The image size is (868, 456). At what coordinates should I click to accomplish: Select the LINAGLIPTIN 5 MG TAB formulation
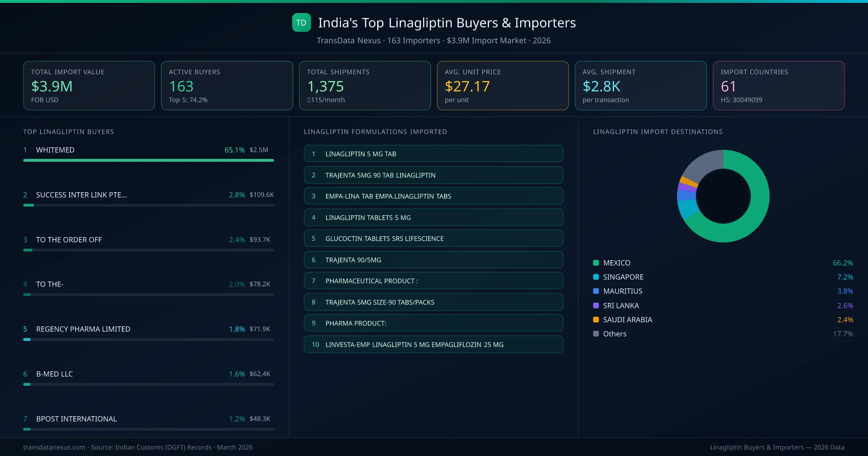click(x=433, y=153)
